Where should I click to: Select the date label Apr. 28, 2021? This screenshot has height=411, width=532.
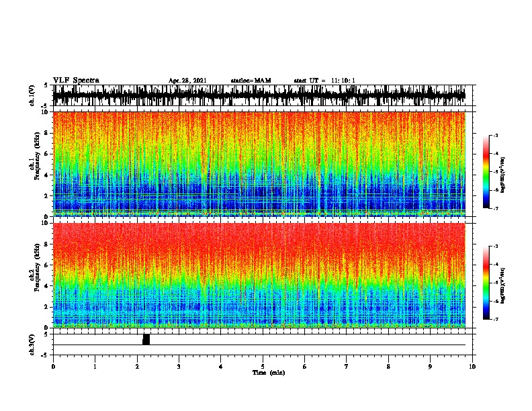(x=187, y=81)
